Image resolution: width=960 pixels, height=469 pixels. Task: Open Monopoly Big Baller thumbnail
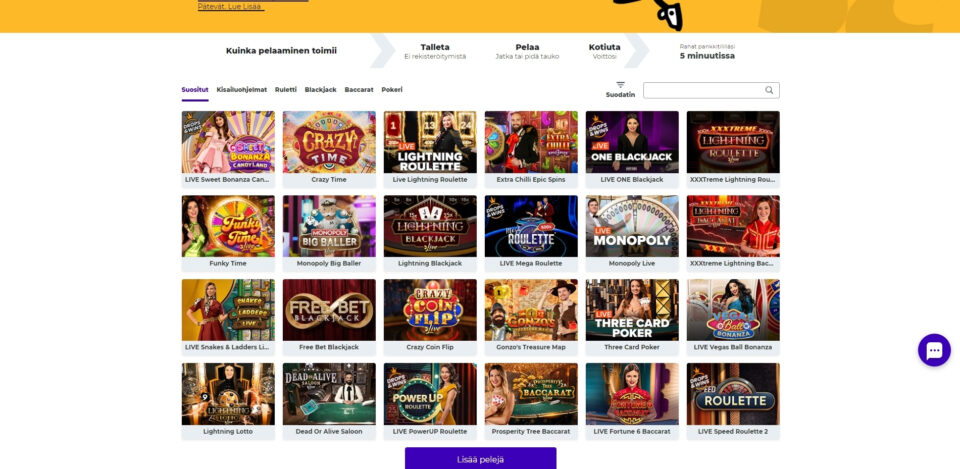pyautogui.click(x=329, y=226)
